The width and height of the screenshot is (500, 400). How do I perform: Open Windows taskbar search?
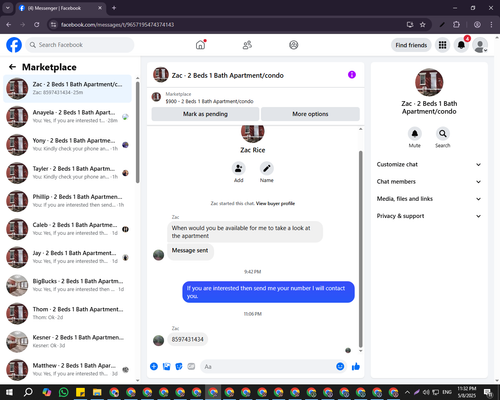pyautogui.click(x=28, y=392)
